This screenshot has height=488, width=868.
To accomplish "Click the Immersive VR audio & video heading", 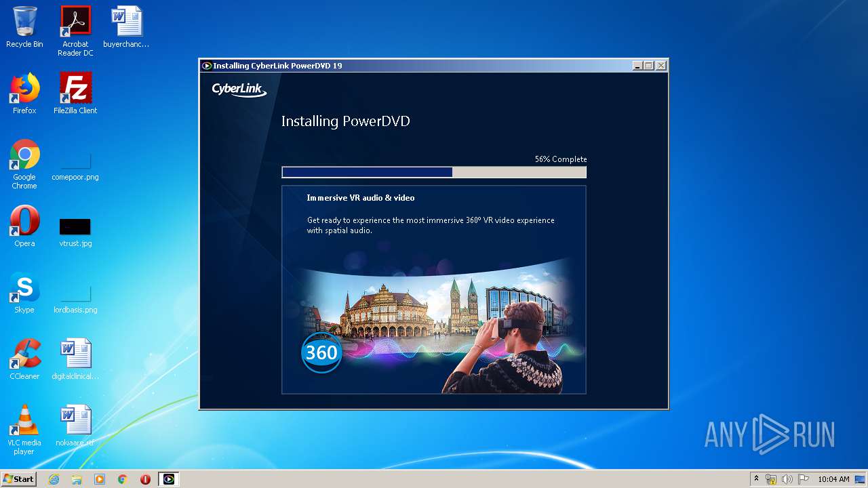I will (x=361, y=198).
